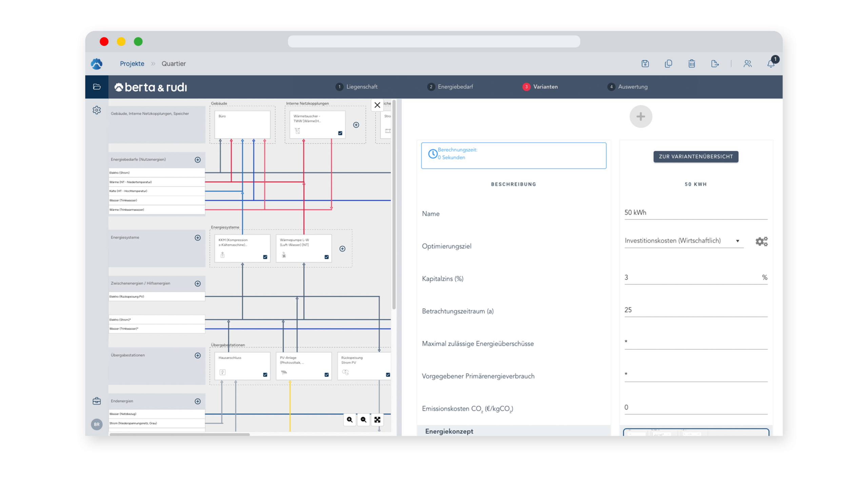The height and width of the screenshot is (488, 868).
Task: Open user management with the people icon
Action: [x=748, y=64]
